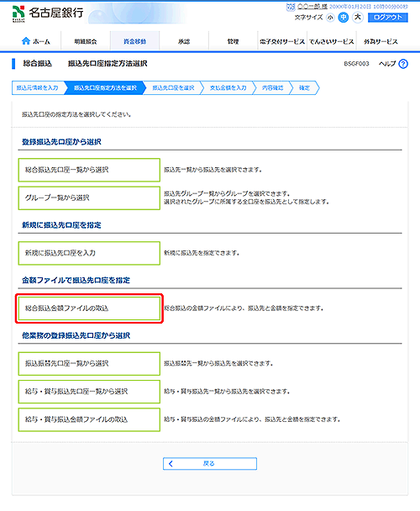This screenshot has height=511, width=420.
Task: Select 総合振込先口座一覧から選択 button
Action: [89, 170]
